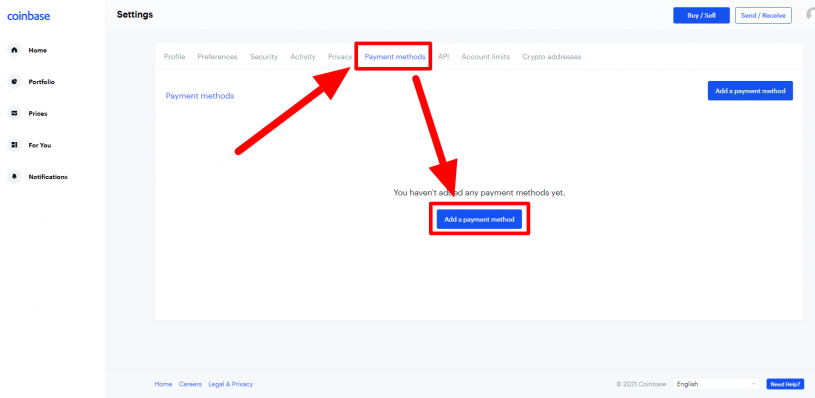Viewport: 815px width, 398px height.
Task: Click the Buy / Sell button
Action: pos(701,16)
